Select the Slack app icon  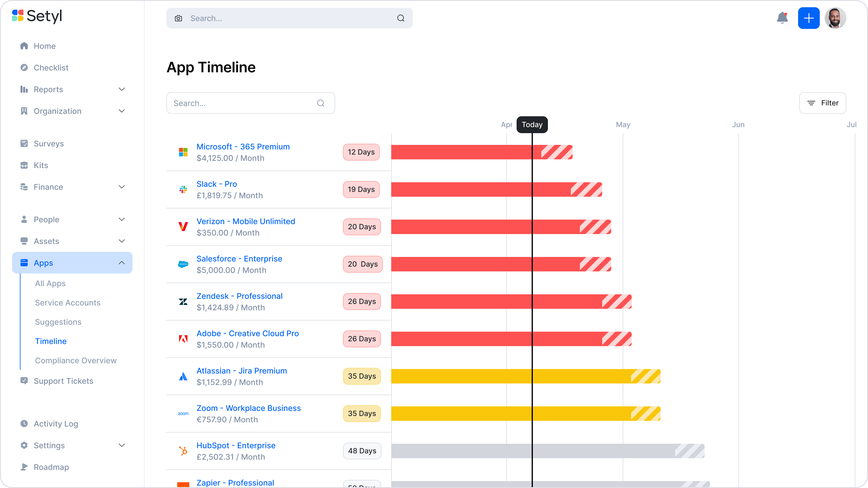point(183,189)
